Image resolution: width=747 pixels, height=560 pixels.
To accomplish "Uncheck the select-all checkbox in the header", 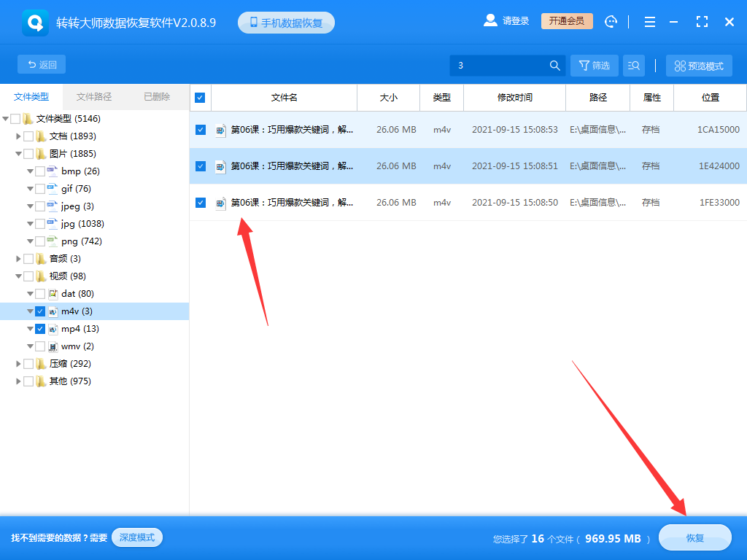I will (200, 97).
